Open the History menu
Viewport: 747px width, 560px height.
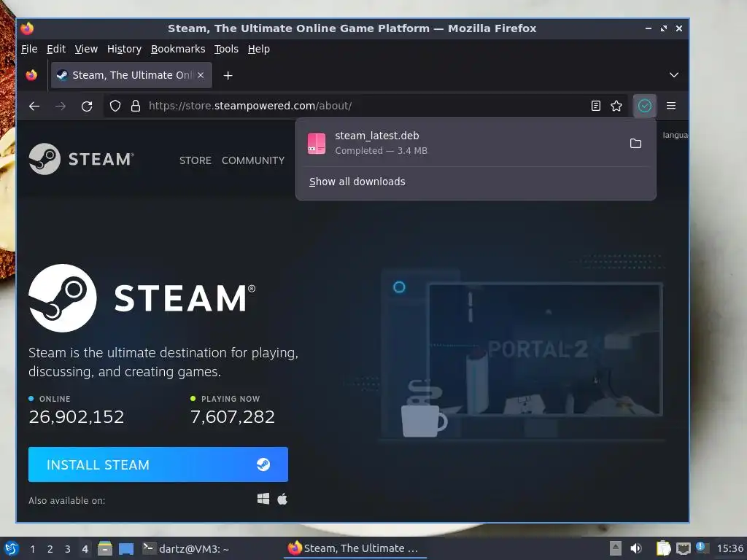124,49
